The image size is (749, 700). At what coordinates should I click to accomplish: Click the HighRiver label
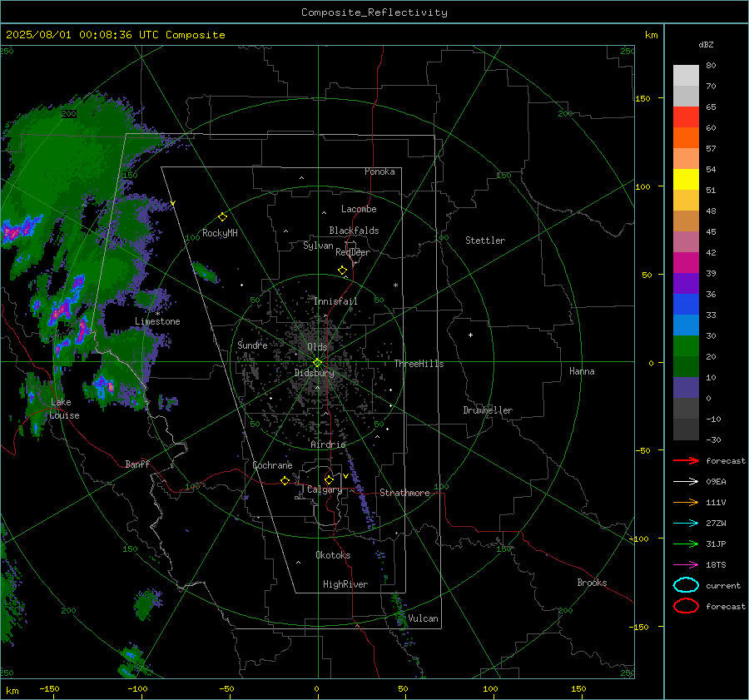(345, 584)
